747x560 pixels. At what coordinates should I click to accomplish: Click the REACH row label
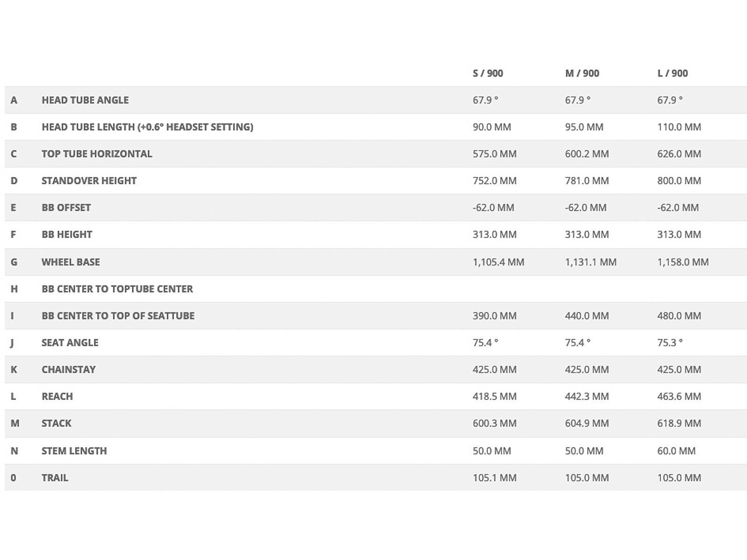pos(57,396)
